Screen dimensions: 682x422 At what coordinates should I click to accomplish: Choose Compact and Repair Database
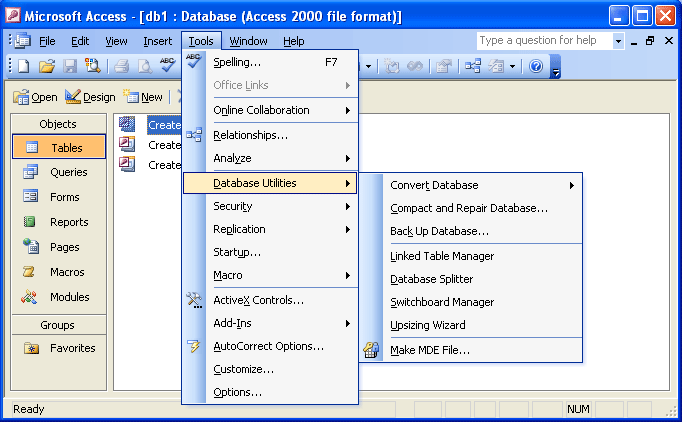[x=471, y=208]
